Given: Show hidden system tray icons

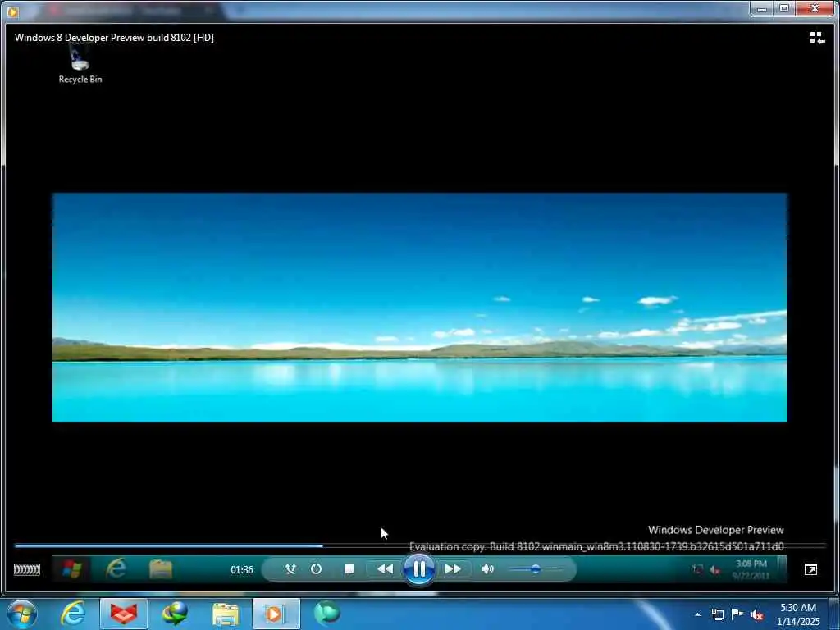Looking at the screenshot, I should pyautogui.click(x=697, y=614).
